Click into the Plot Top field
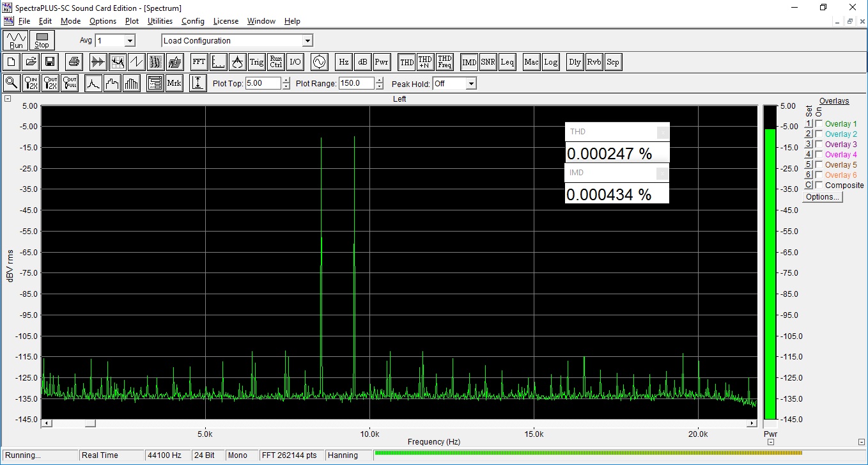Viewport: 868px width, 465px height. [x=263, y=84]
